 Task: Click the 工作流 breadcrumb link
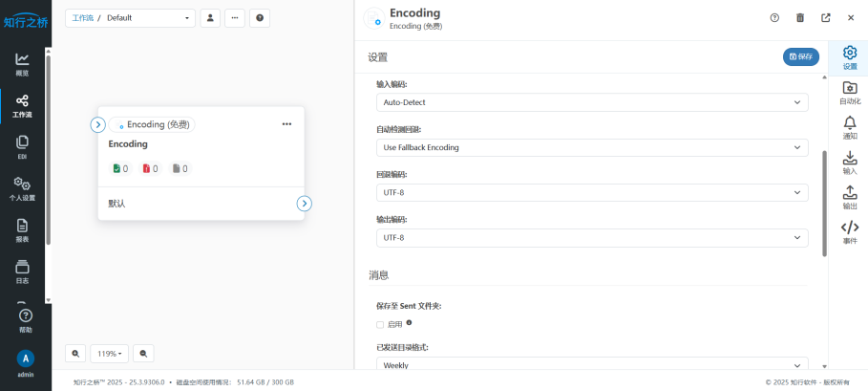82,18
